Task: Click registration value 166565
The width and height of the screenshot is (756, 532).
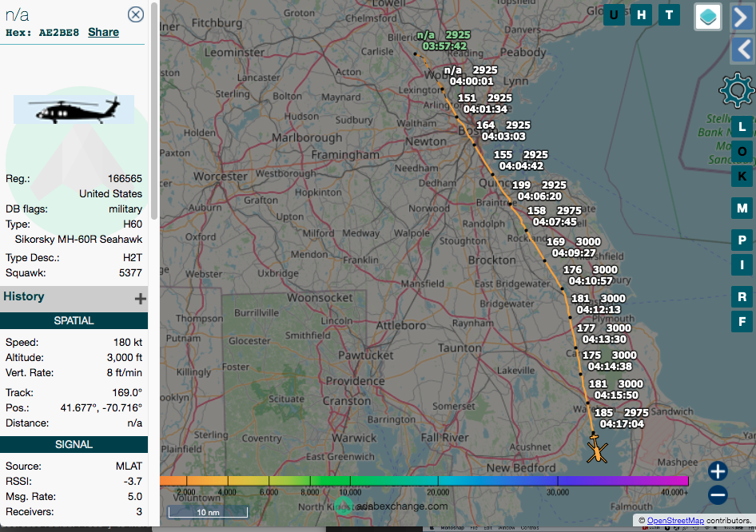Action: [x=125, y=179]
